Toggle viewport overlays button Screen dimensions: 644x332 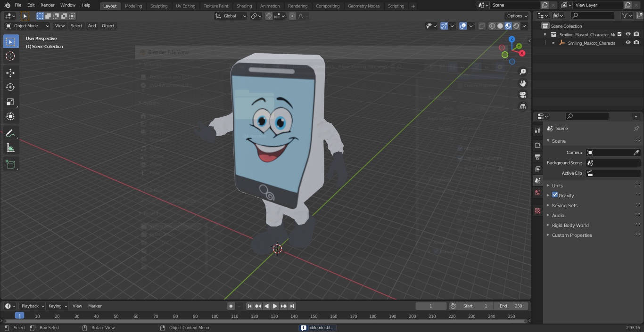tap(463, 26)
